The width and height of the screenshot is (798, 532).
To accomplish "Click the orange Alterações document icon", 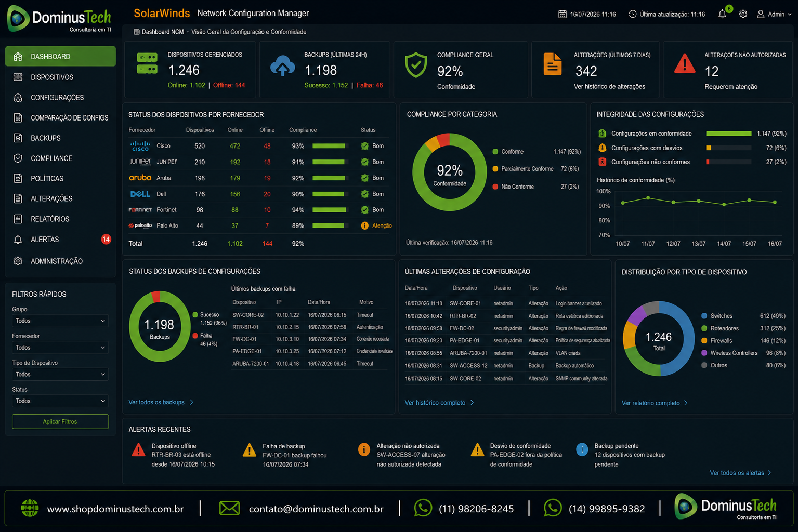I will pos(553,64).
